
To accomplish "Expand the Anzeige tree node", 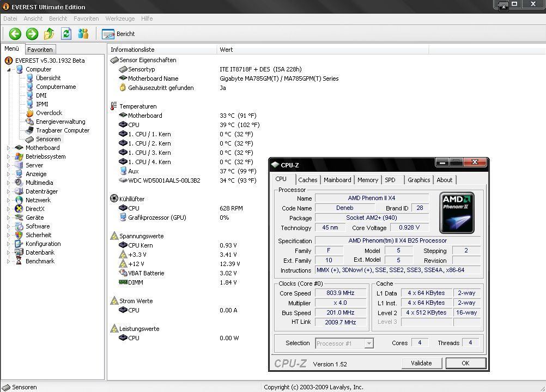I will 9,174.
